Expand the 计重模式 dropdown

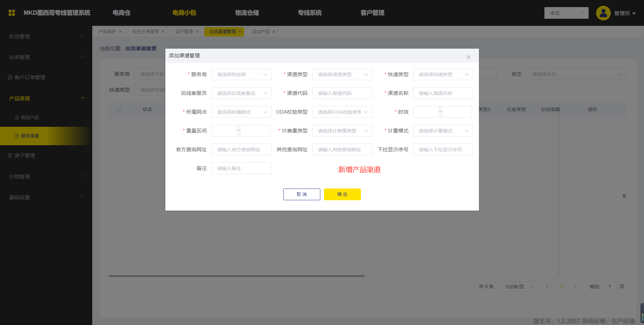442,131
